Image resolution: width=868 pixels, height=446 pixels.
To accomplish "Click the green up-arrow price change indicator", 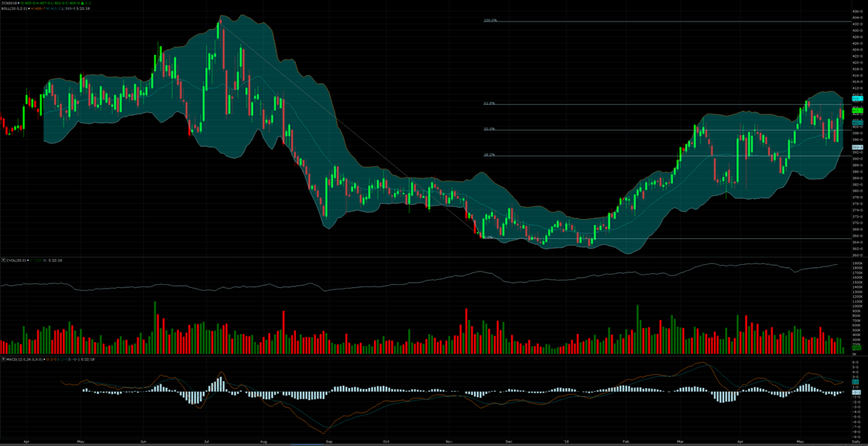I will click(x=82, y=3).
